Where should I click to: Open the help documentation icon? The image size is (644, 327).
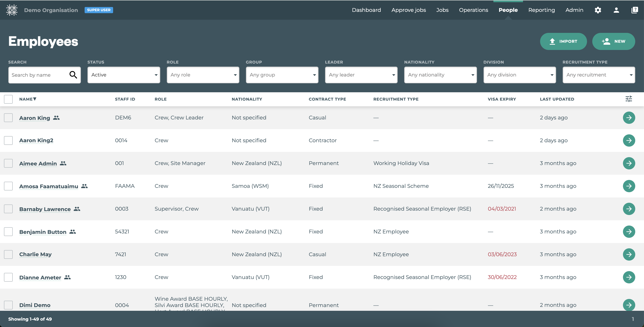point(635,10)
